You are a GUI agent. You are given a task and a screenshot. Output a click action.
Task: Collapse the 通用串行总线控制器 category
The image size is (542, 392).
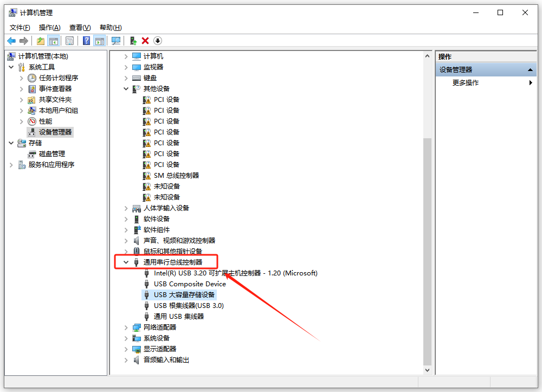(x=126, y=262)
